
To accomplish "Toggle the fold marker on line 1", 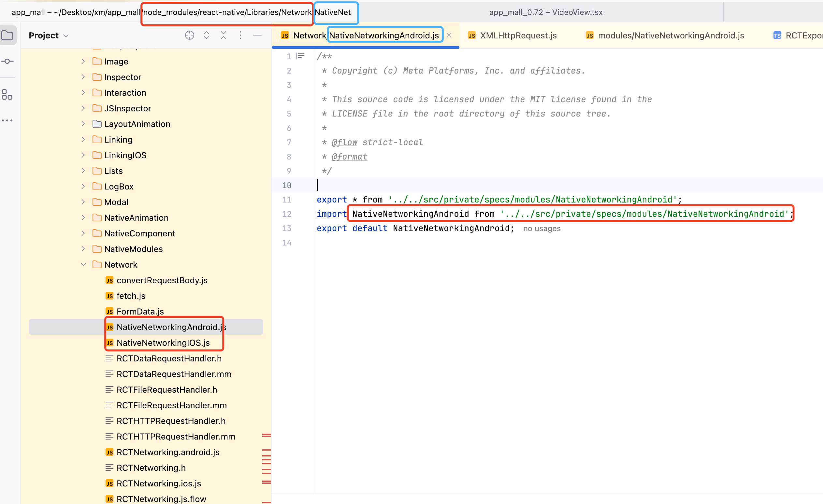I will 301,56.
